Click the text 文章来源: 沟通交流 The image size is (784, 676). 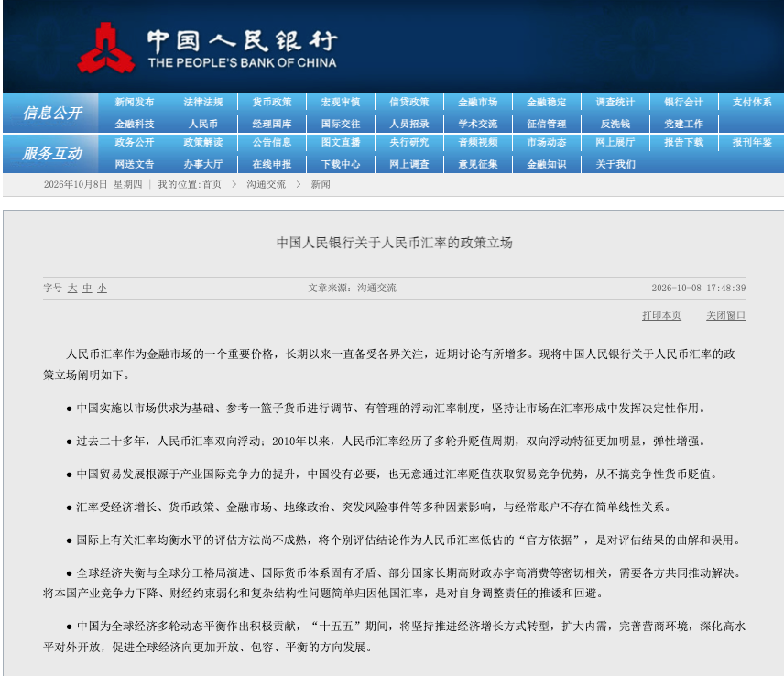coord(353,288)
